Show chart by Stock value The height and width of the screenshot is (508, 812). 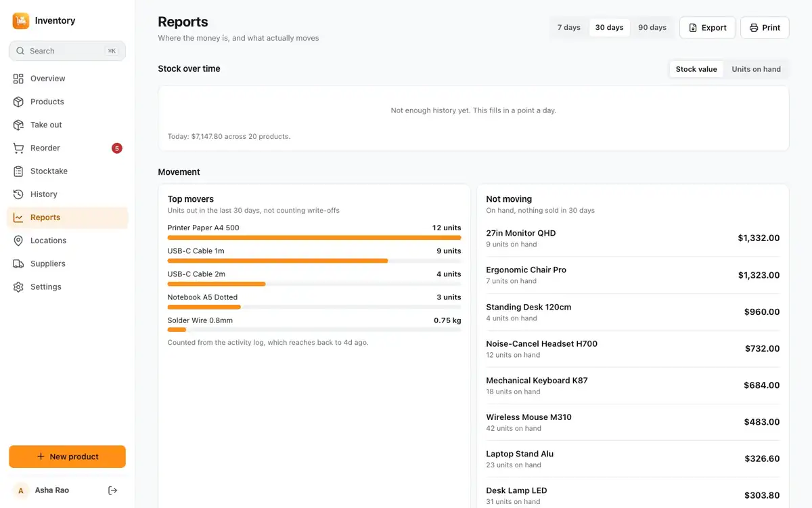click(x=696, y=69)
